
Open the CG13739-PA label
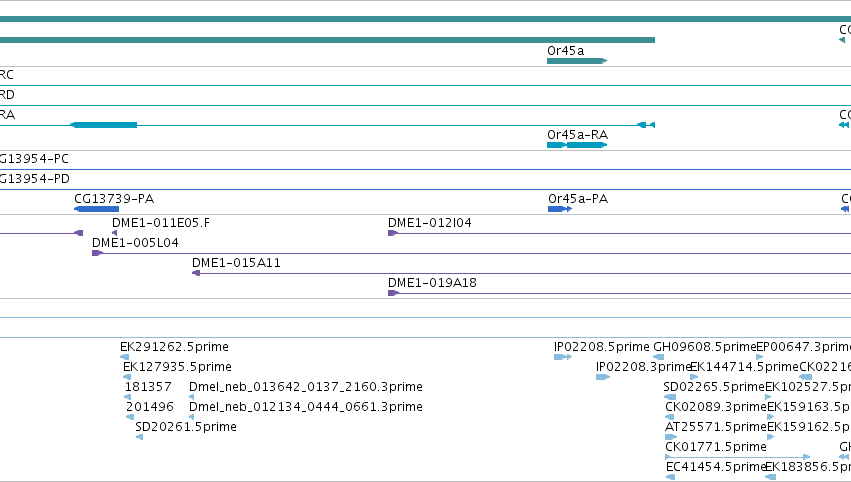(x=114, y=199)
